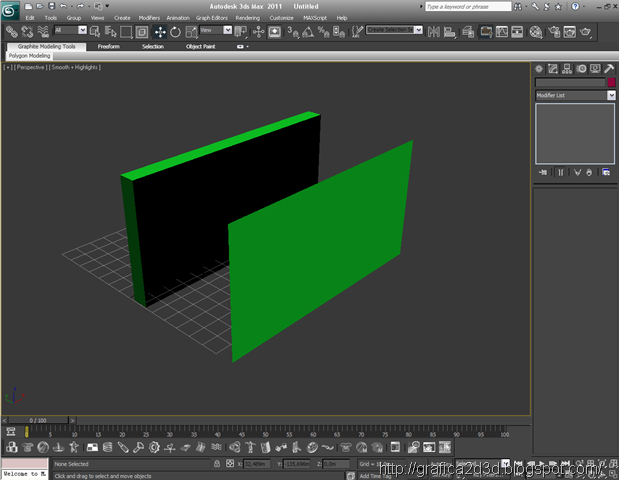Switch to the Hierarchy command panel
This screenshot has width=619, height=480.
click(567, 68)
